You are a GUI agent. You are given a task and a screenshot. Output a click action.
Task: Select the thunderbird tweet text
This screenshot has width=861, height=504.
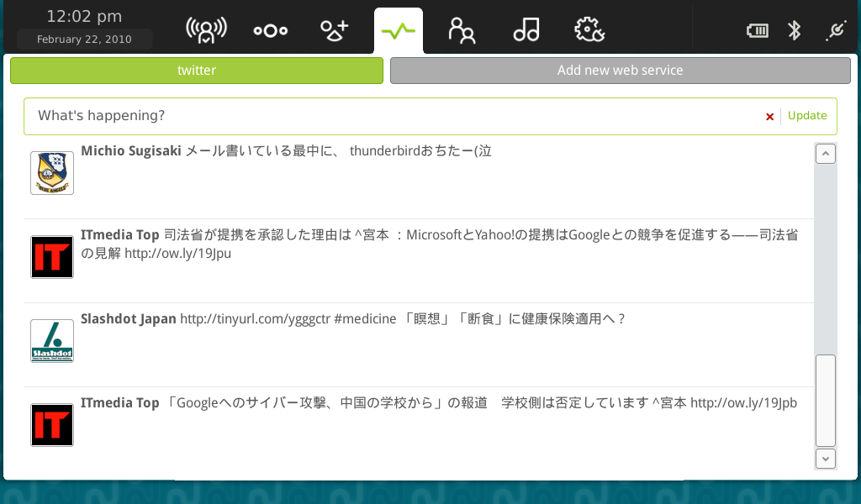coord(338,151)
